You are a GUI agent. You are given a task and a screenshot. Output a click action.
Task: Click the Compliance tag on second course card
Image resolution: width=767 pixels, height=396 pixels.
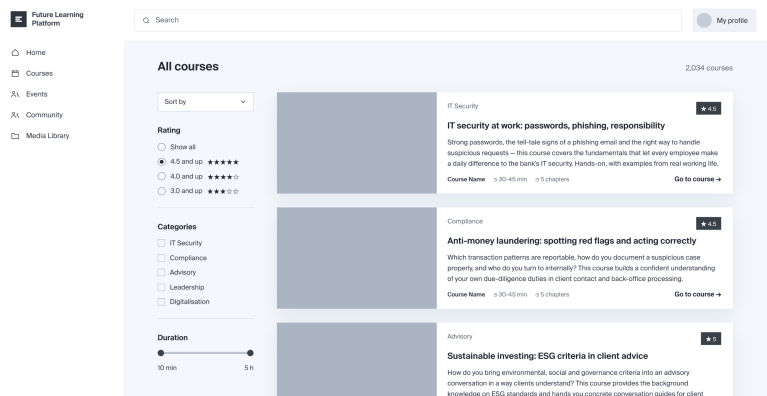pyautogui.click(x=465, y=221)
